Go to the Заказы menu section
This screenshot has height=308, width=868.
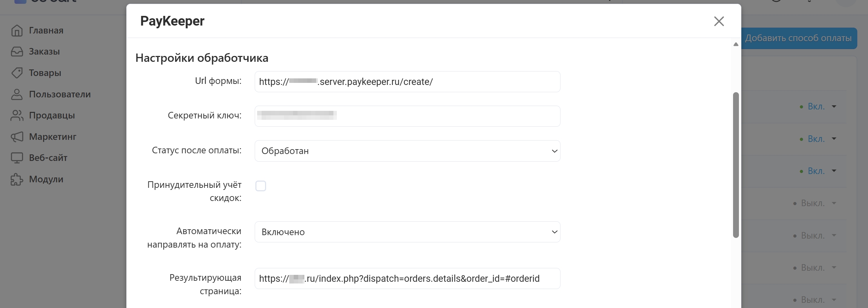[x=44, y=52]
